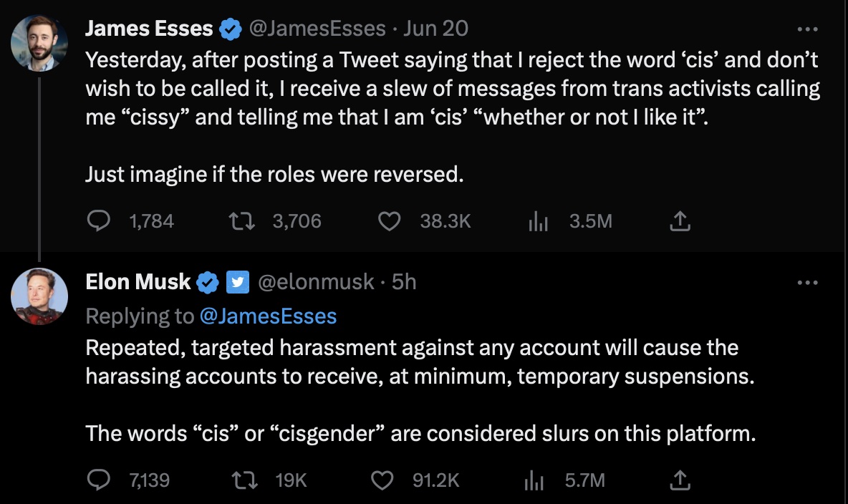Click Twitter bird badge beside Elon Musk
This screenshot has width=848, height=504.
pos(237,283)
